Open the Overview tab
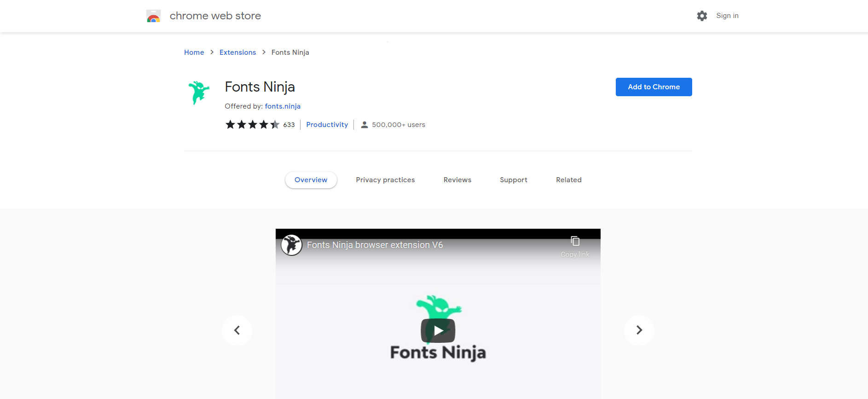The height and width of the screenshot is (399, 868). (x=311, y=180)
